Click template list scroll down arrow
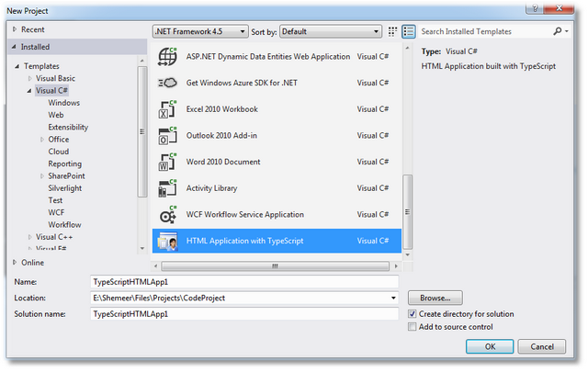Screen dimensions: 588x372 pyautogui.click(x=407, y=255)
